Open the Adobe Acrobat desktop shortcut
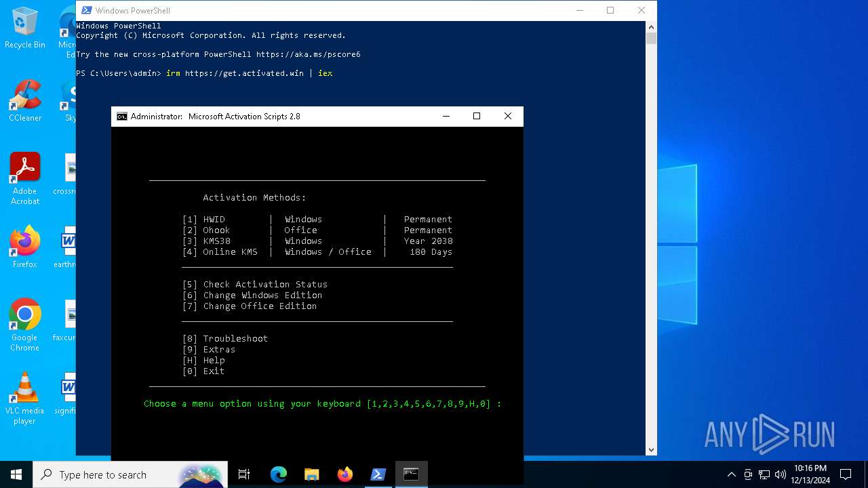The image size is (868, 488). pos(25,179)
